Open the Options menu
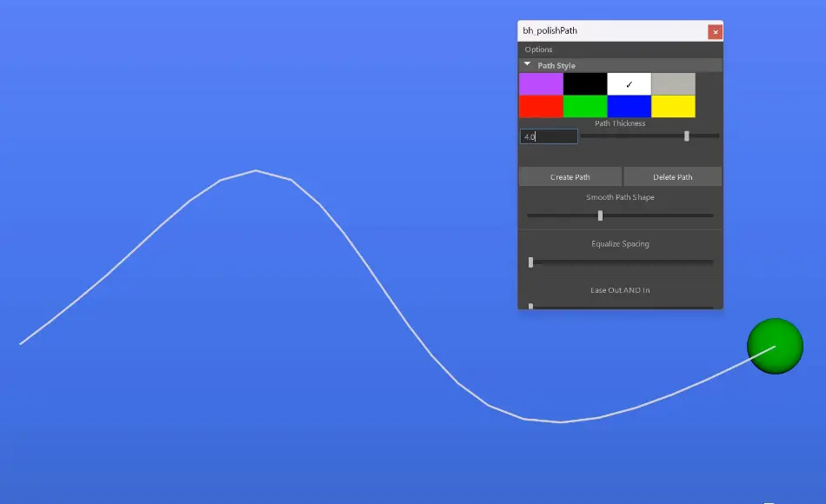 538,50
